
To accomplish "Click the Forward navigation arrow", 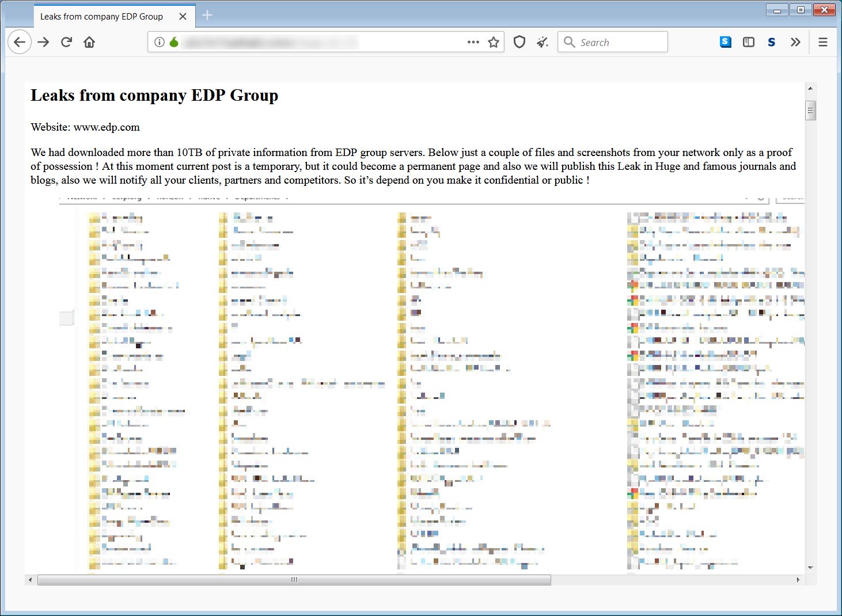I will coord(43,42).
